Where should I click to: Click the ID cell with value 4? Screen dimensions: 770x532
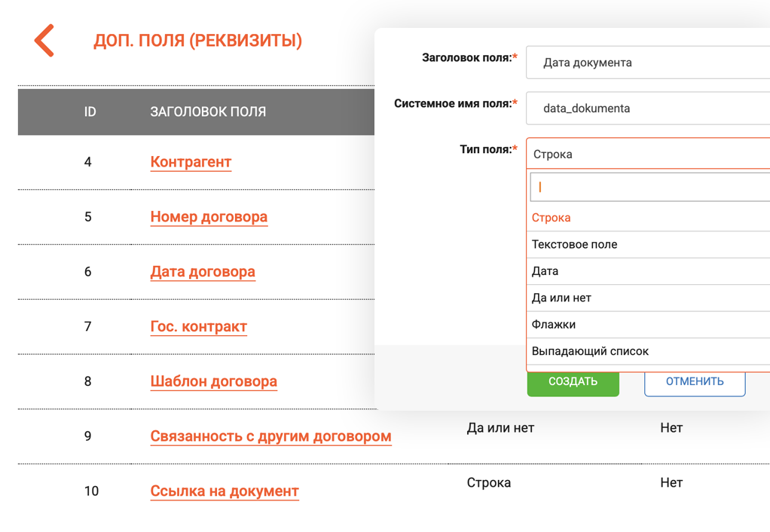[88, 161]
